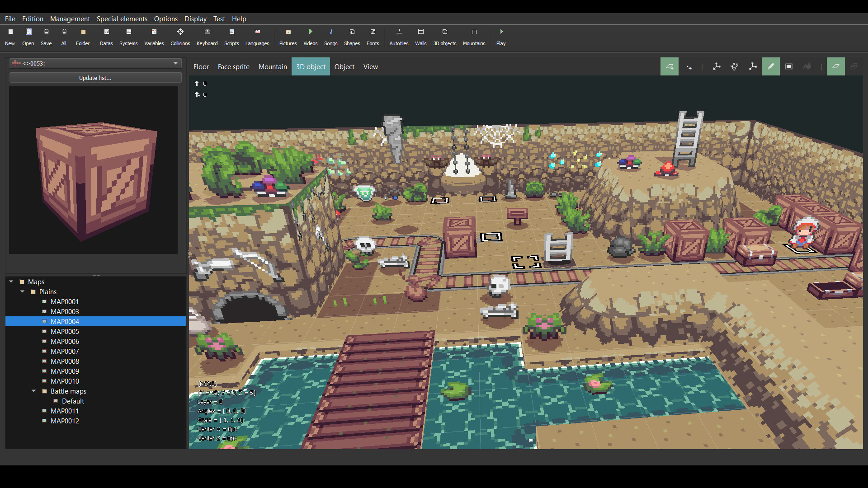Viewport: 868px width, 488px height.
Task: Click the Play button in toolbar
Action: pos(501,32)
